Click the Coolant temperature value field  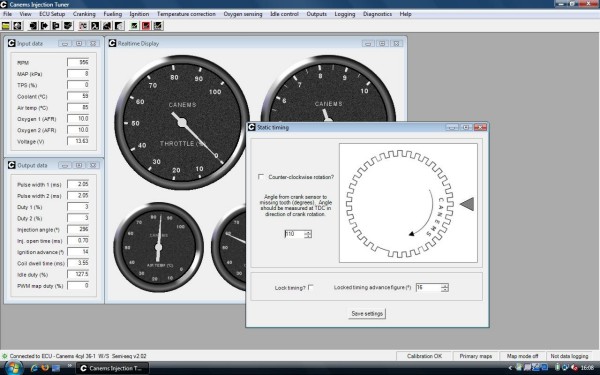pyautogui.click(x=78, y=96)
